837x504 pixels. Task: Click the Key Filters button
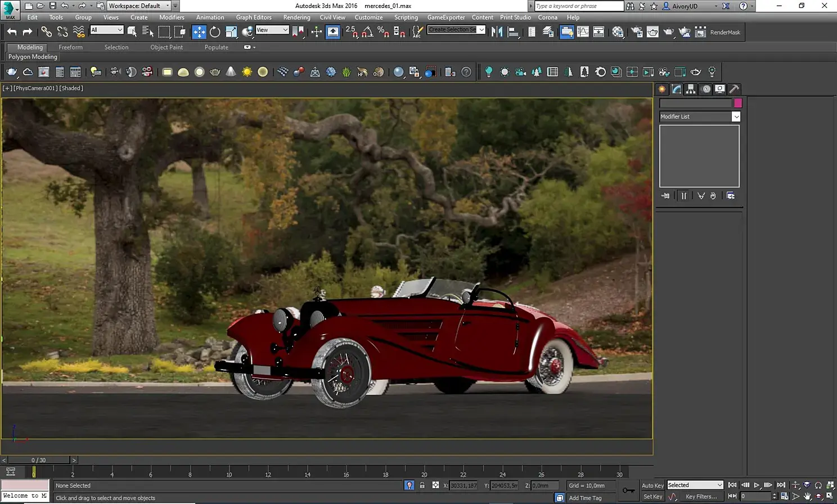click(x=701, y=497)
